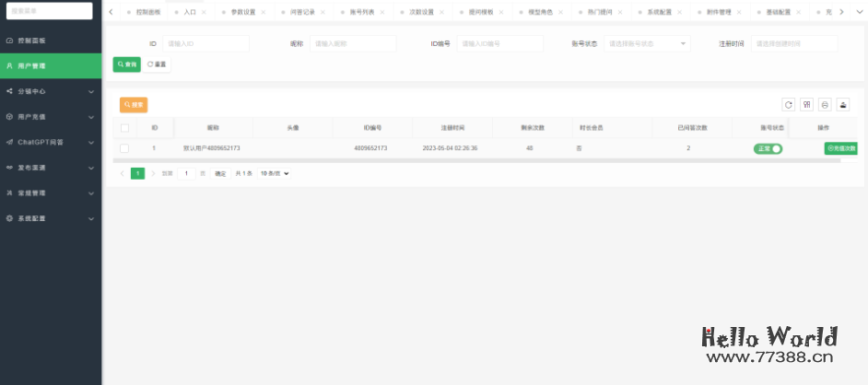Click the export table icon
The image size is (868, 385).
coord(843,105)
